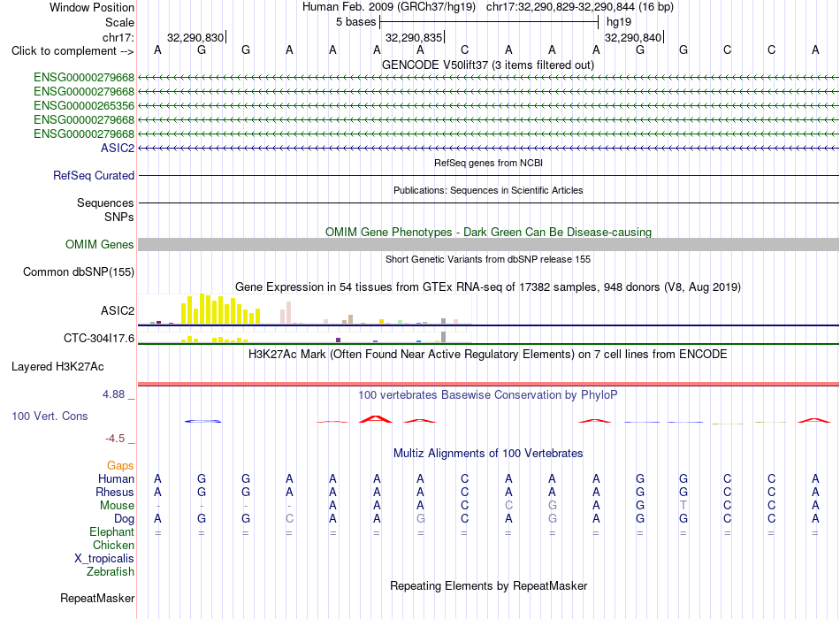Click the -4.5 PhyloP lower scale value
This screenshot has height=619, width=840.
point(115,439)
